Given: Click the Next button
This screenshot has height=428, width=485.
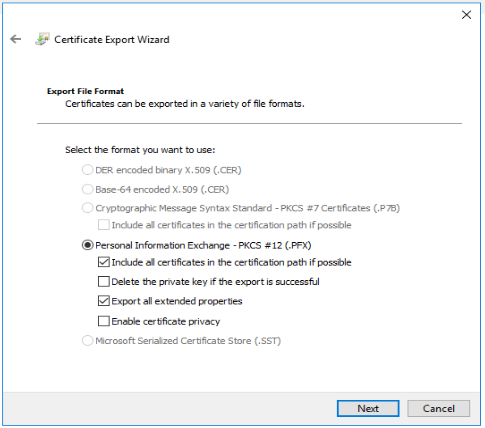Looking at the screenshot, I should 368,409.
